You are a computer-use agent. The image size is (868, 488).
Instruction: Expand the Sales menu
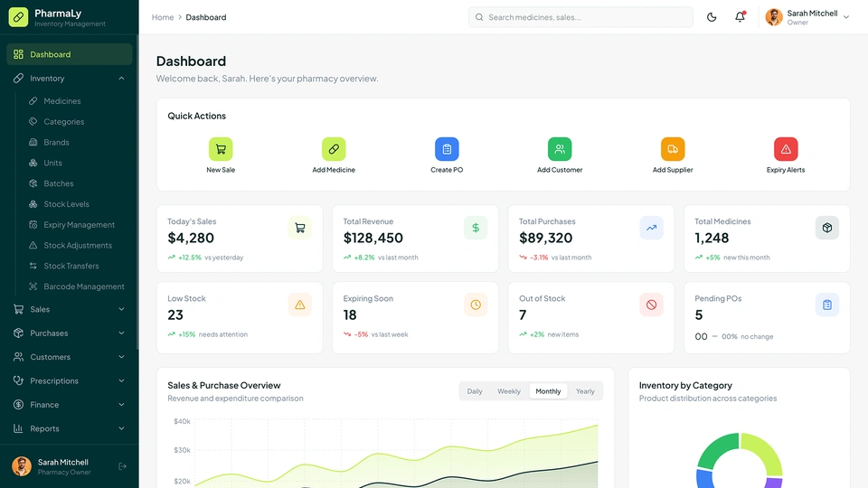[70, 309]
